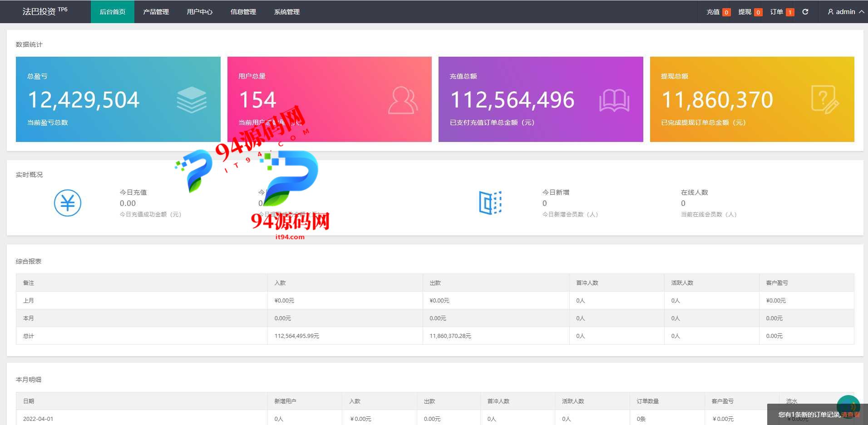Go to 后台首页 tab

[113, 12]
